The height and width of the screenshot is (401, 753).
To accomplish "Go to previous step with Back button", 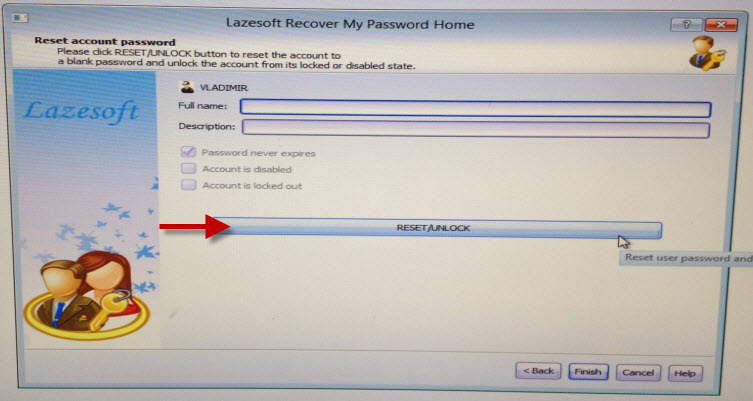I will point(538,371).
